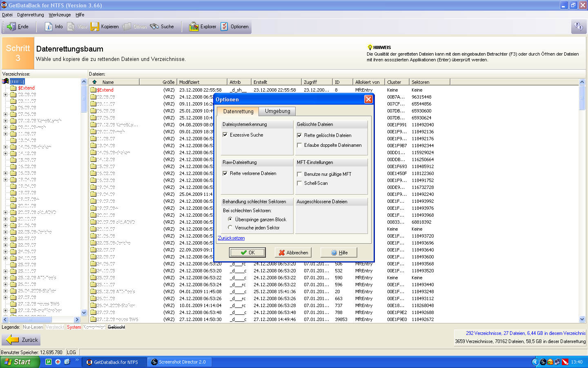Check the Schnell-Scan option
Image resolution: width=588 pixels, height=368 pixels.
click(x=299, y=183)
